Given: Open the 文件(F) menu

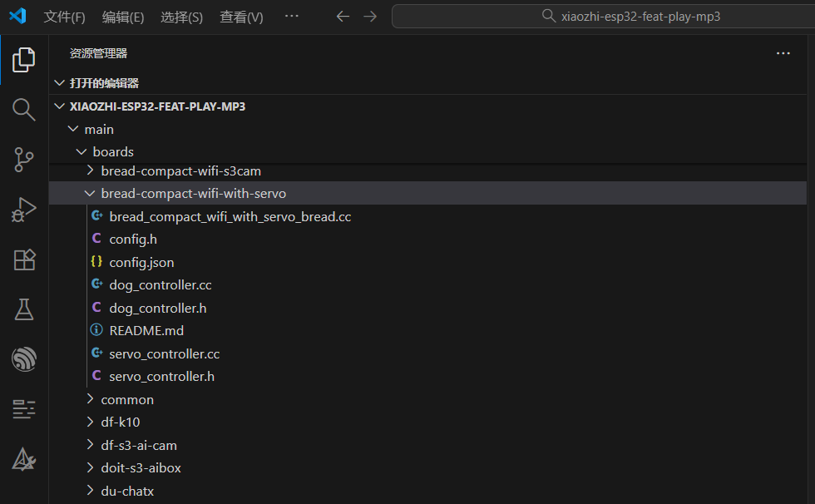Looking at the screenshot, I should (x=64, y=17).
